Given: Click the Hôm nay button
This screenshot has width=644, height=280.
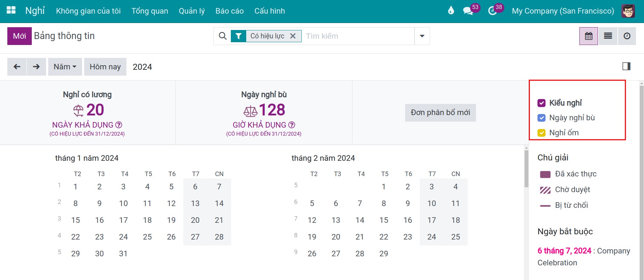Looking at the screenshot, I should coord(105,67).
